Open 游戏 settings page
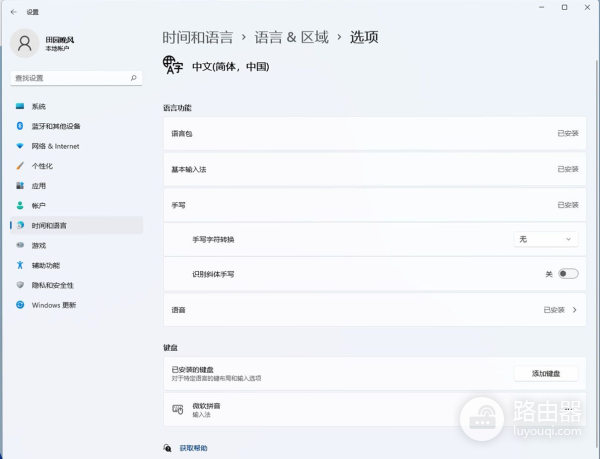Viewport: 600px width, 459px height. (x=77, y=245)
